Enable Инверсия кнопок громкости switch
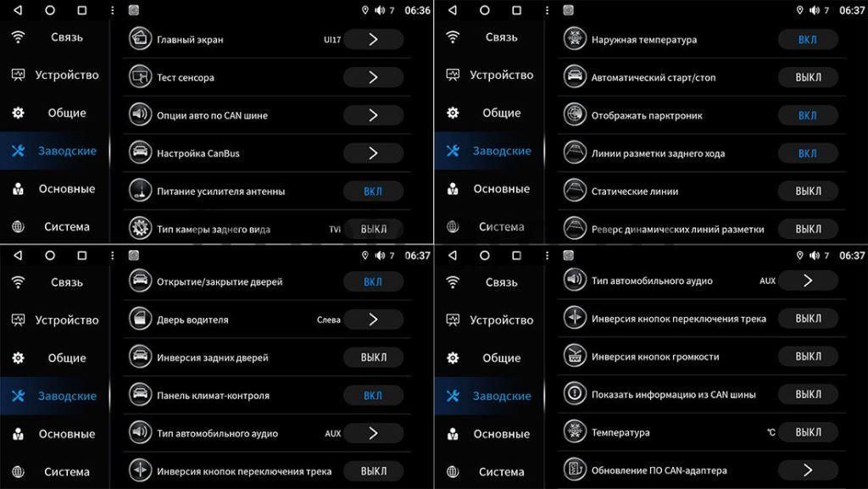The image size is (868, 489). pyautogui.click(x=808, y=356)
